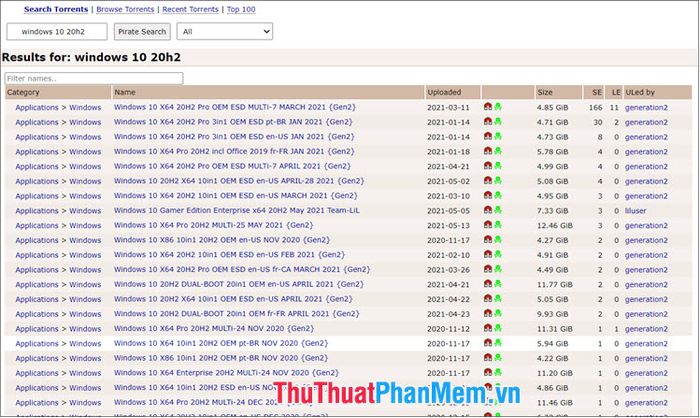The image size is (700, 418).
Task: Click the Filter names field
Action: [x=94, y=79]
